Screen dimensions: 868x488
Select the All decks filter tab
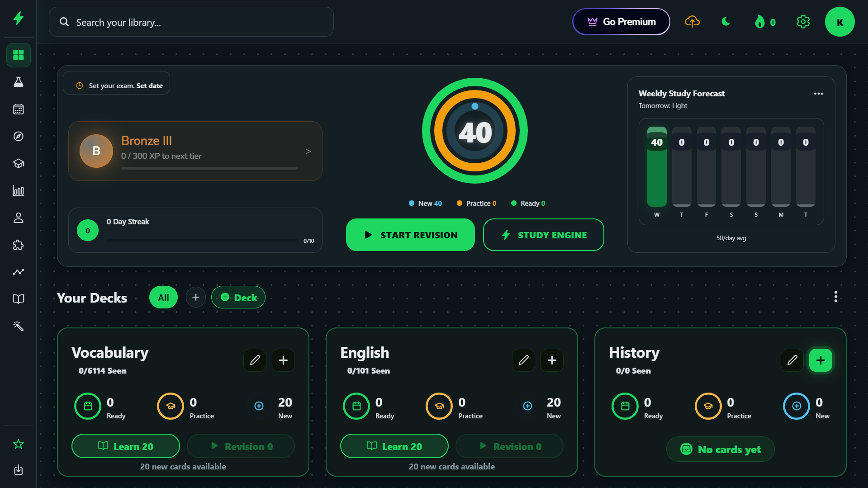coord(163,298)
